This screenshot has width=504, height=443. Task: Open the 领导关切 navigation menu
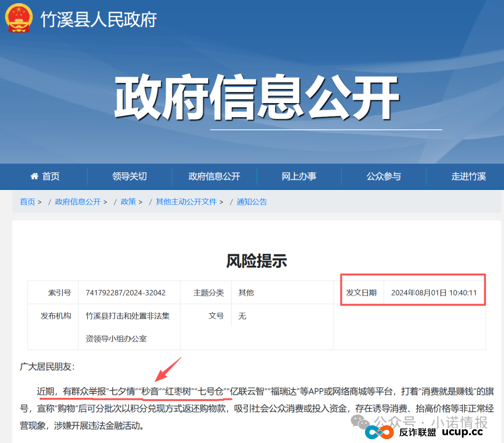128,176
